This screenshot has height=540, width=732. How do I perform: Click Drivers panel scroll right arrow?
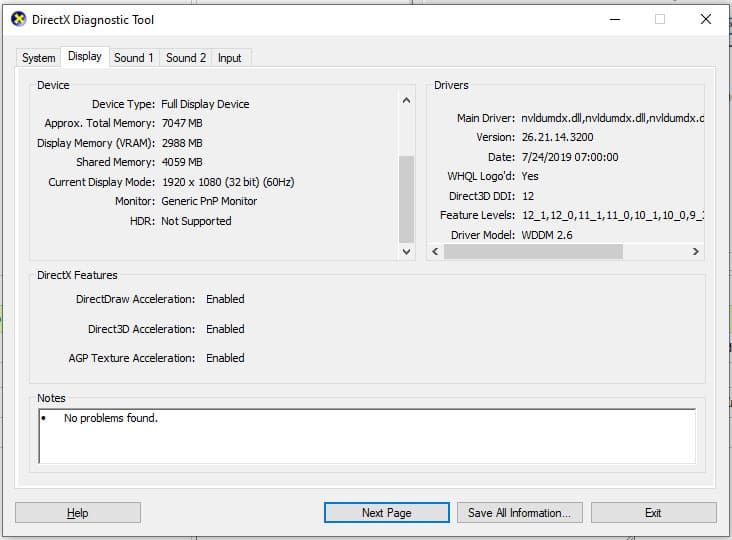696,252
